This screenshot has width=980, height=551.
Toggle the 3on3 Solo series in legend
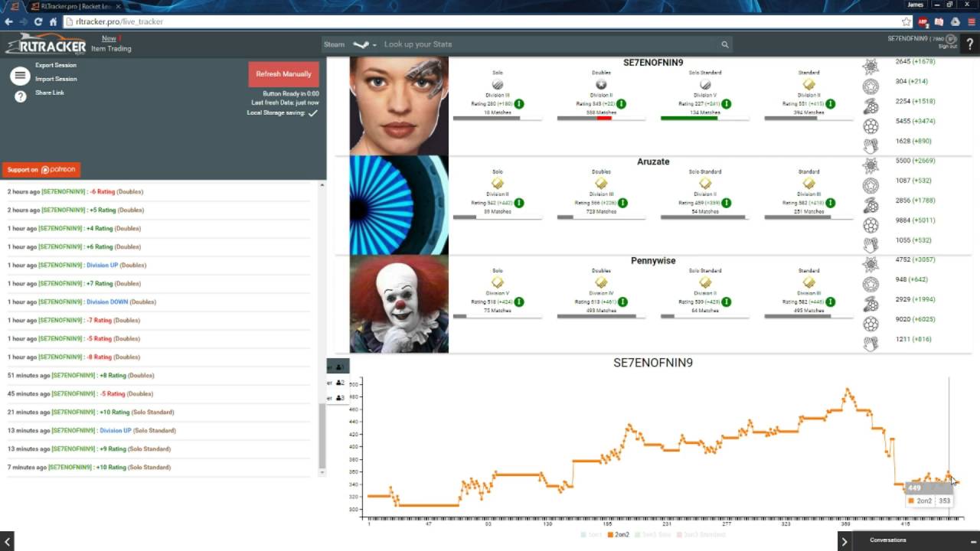652,534
